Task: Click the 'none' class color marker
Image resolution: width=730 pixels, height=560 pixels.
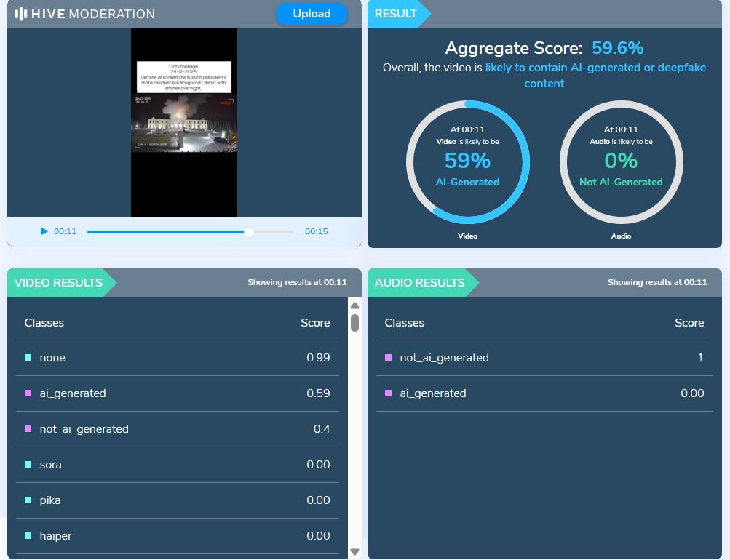Action: 28,358
